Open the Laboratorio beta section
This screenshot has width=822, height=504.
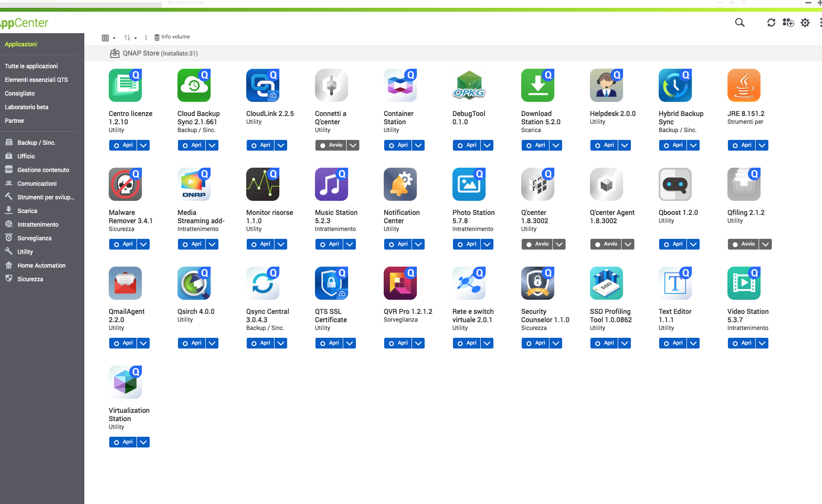click(27, 107)
